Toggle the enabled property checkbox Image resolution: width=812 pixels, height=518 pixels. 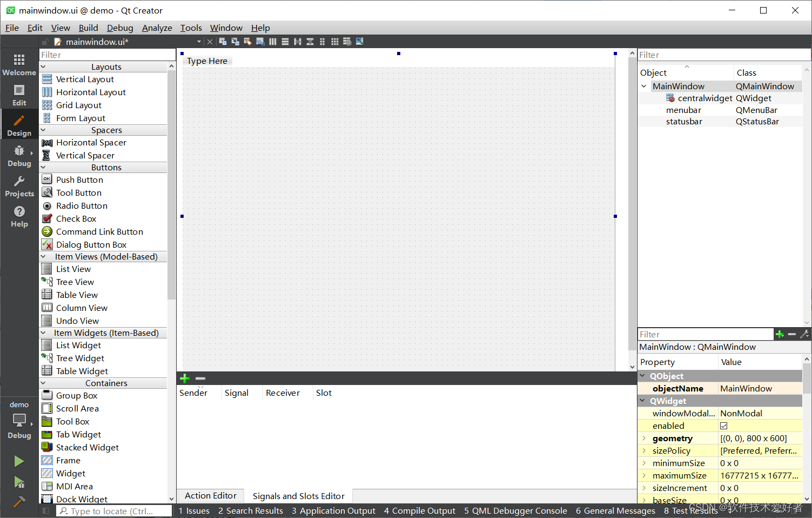click(724, 426)
